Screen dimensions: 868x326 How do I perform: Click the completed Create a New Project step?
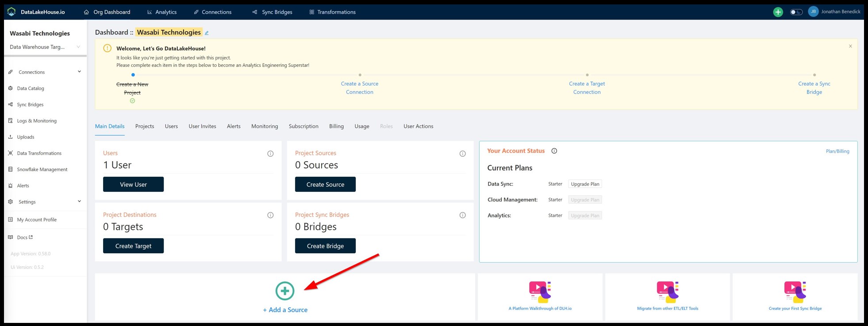point(132,89)
